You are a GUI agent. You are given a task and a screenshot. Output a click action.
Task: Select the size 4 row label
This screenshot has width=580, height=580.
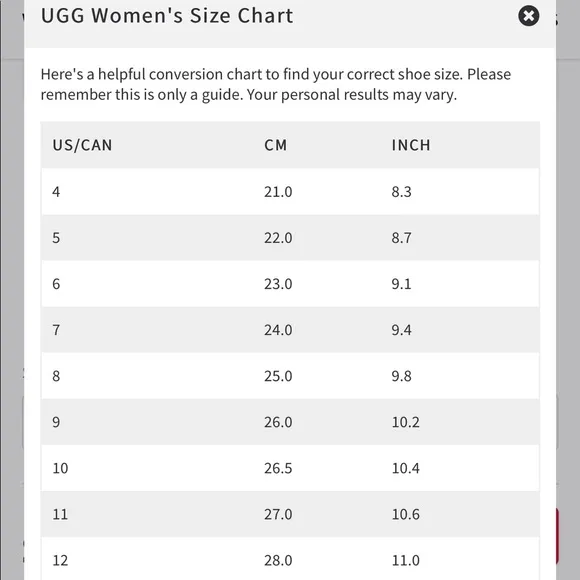[56, 192]
